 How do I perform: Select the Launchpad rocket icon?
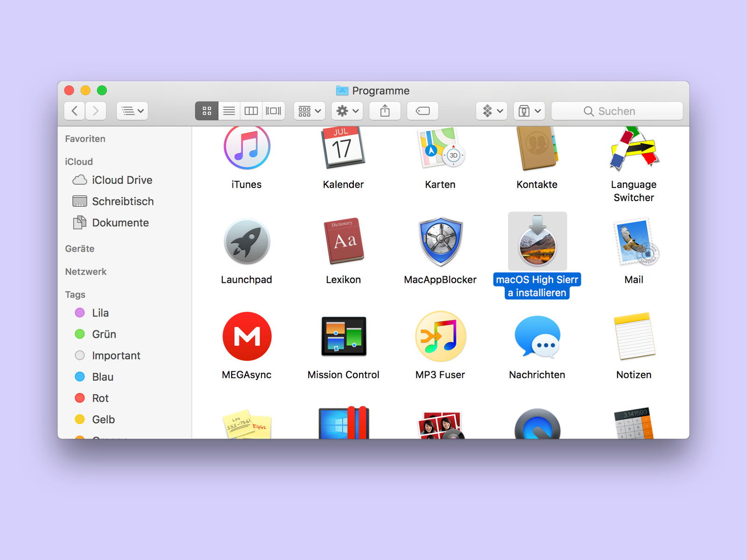247,242
